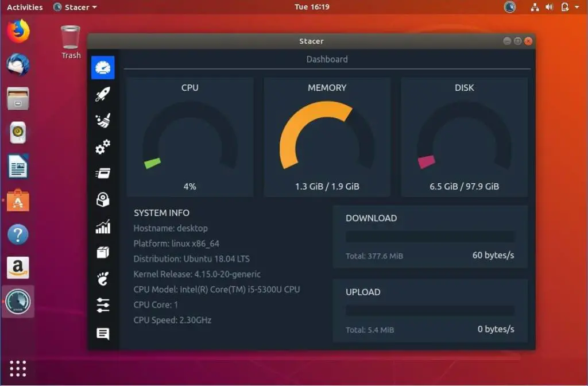Open APT Repository Manager box icon
The height and width of the screenshot is (386, 588).
pos(103,253)
